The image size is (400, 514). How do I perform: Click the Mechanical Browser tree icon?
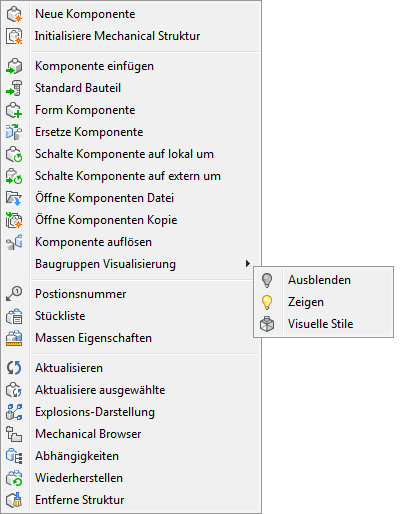tap(14, 434)
